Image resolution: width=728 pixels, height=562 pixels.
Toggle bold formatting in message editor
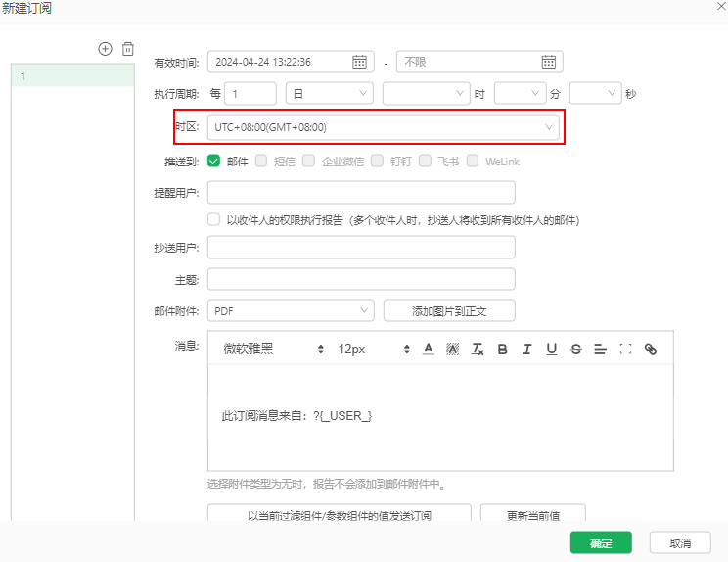[502, 350]
